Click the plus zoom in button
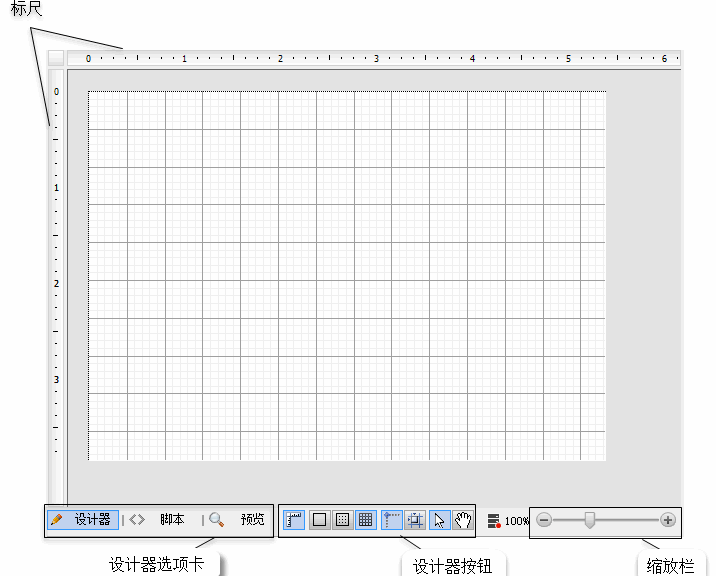This screenshot has width=716, height=576. click(668, 520)
